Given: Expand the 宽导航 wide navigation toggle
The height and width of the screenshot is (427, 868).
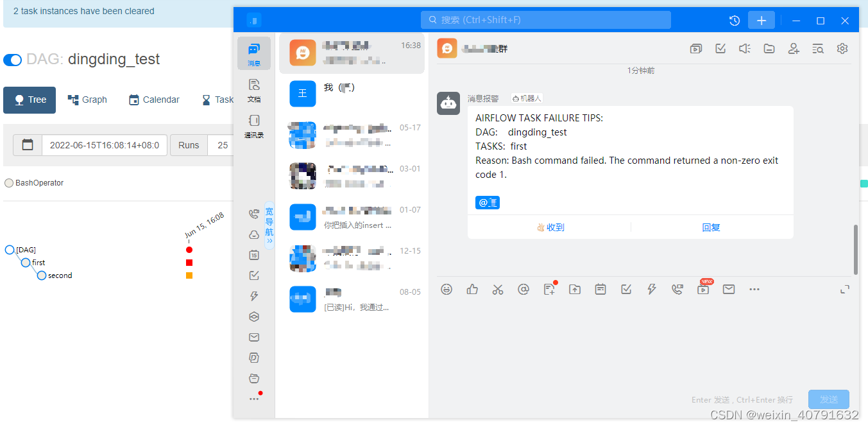Looking at the screenshot, I should pyautogui.click(x=269, y=225).
